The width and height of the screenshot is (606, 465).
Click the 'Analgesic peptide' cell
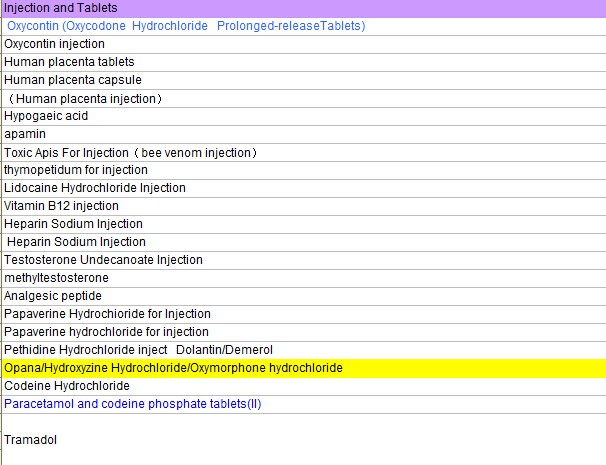(304, 296)
